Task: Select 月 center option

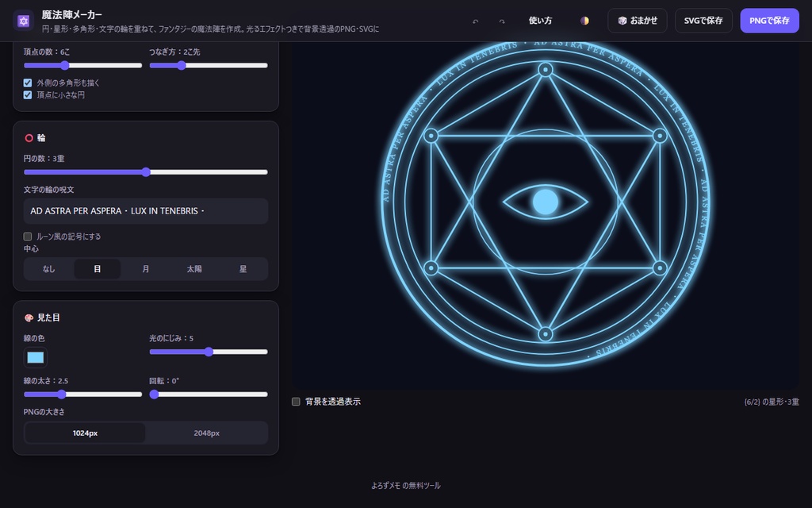Action: point(146,269)
